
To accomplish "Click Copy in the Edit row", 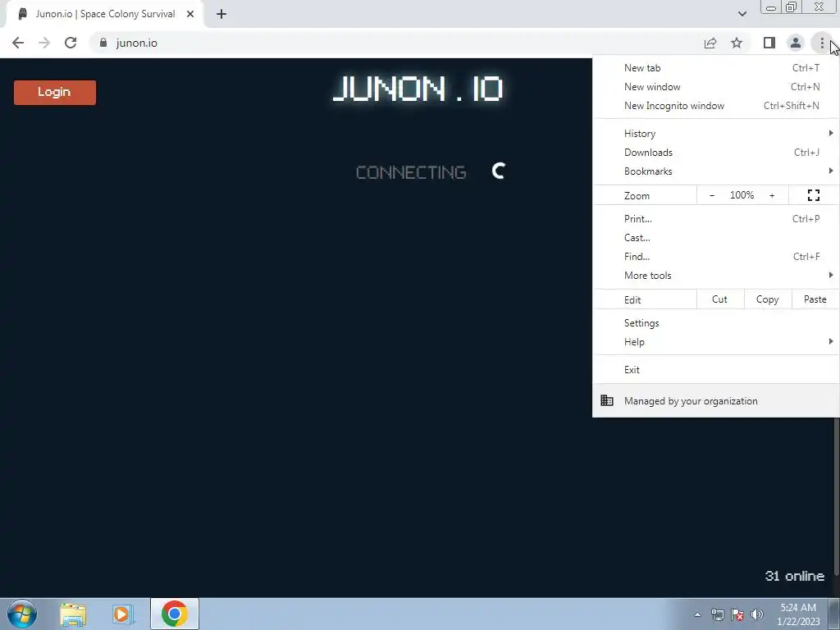I will [767, 299].
